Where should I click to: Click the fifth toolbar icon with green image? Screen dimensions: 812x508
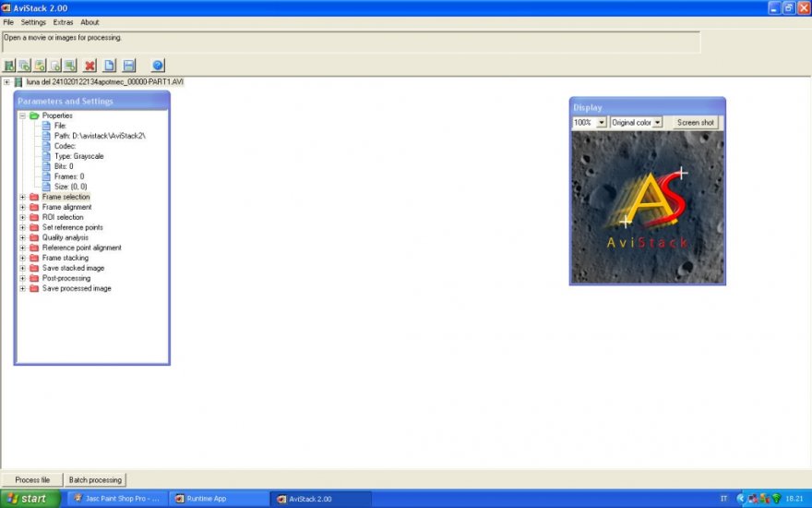coord(70,66)
